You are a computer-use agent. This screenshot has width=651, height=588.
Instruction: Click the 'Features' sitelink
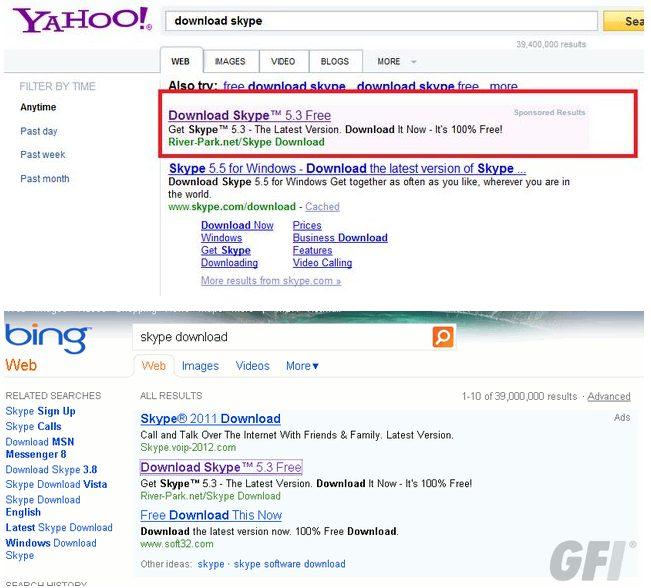[312, 250]
